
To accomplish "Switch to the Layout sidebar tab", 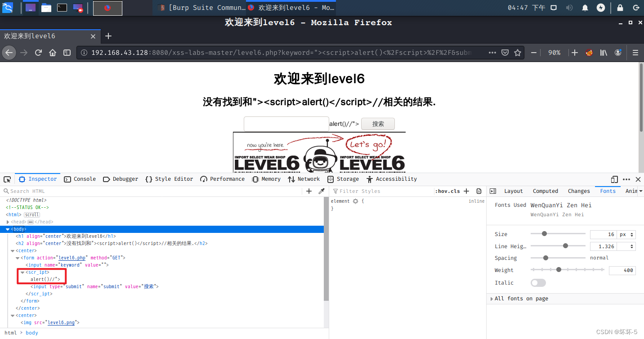I will point(514,191).
